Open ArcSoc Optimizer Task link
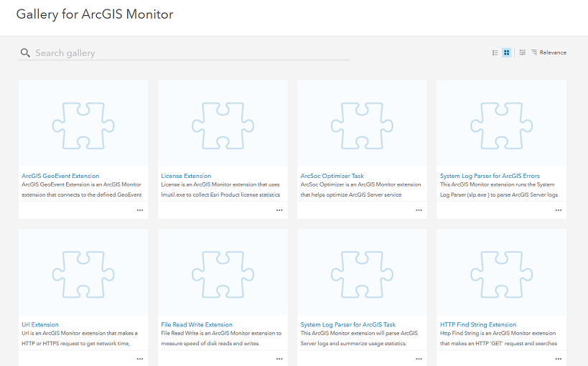 (332, 176)
